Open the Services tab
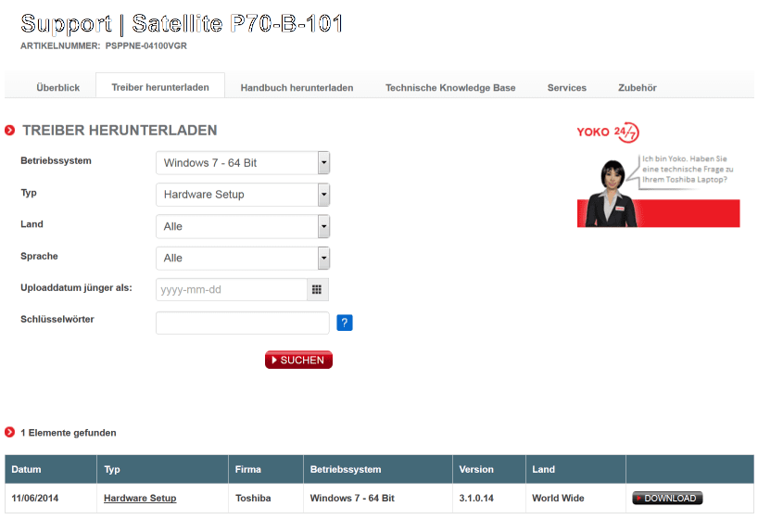The height and width of the screenshot is (532, 758). [567, 87]
